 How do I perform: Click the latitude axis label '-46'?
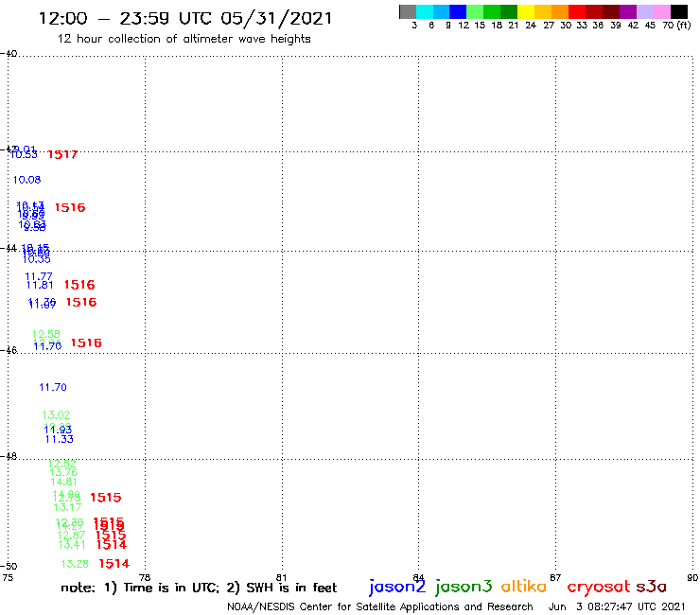[x=9, y=350]
